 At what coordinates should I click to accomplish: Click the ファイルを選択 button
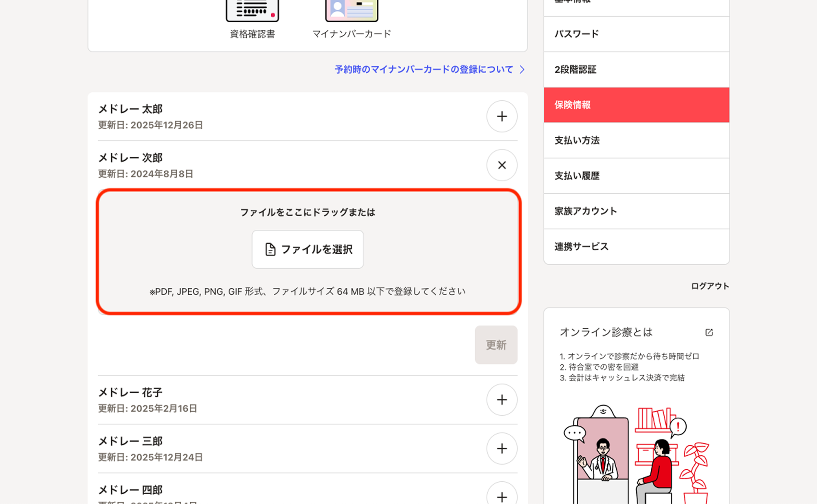pyautogui.click(x=308, y=249)
